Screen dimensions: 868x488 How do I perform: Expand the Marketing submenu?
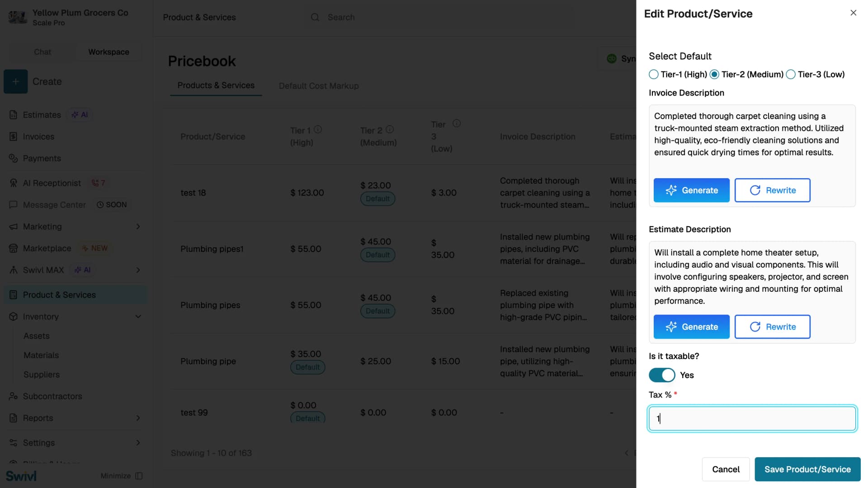[138, 227]
